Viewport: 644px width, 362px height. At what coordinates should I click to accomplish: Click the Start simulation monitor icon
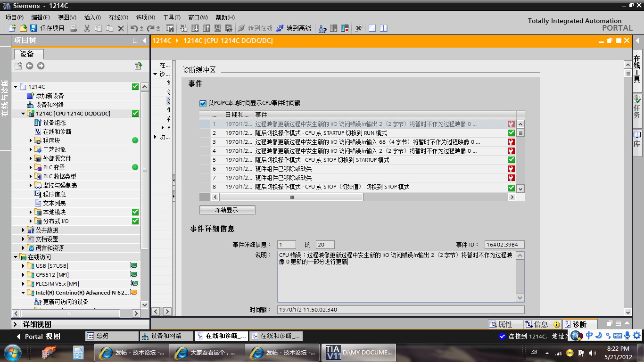tap(218, 28)
